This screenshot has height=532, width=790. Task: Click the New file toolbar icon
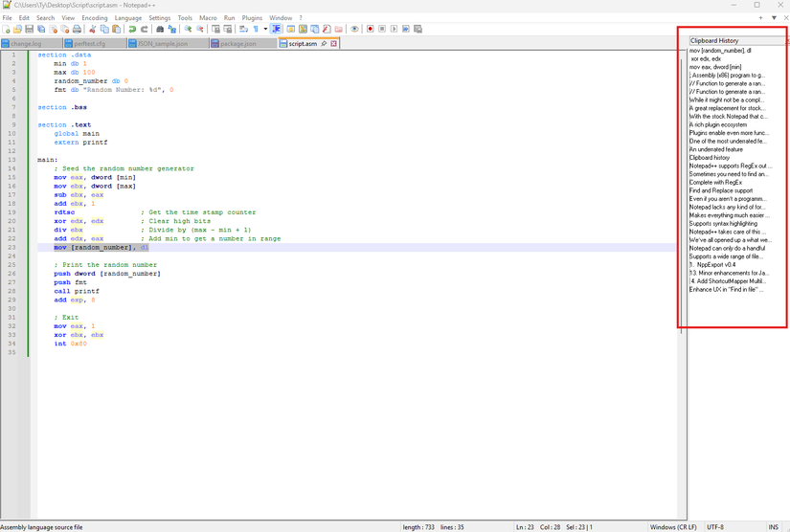[x=6, y=30]
